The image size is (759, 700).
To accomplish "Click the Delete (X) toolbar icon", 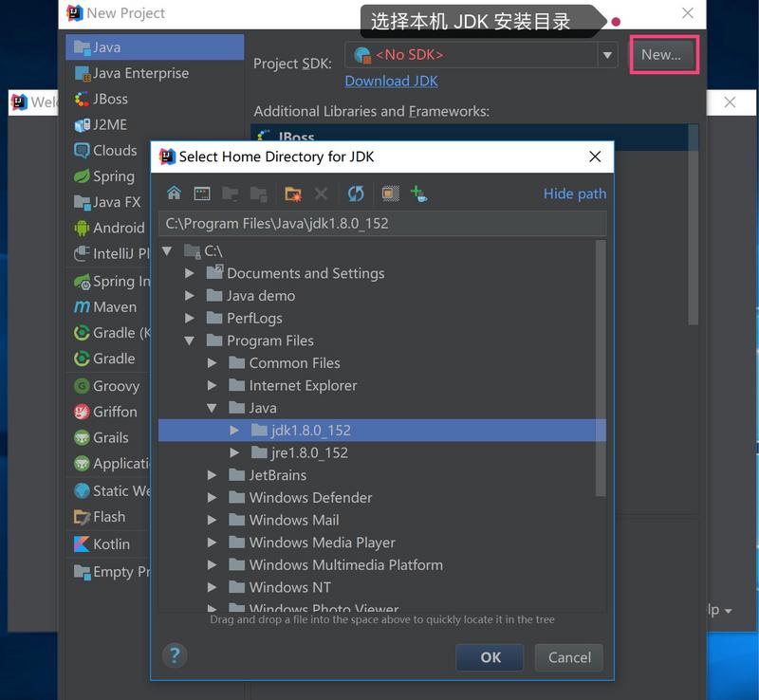I will (321, 194).
